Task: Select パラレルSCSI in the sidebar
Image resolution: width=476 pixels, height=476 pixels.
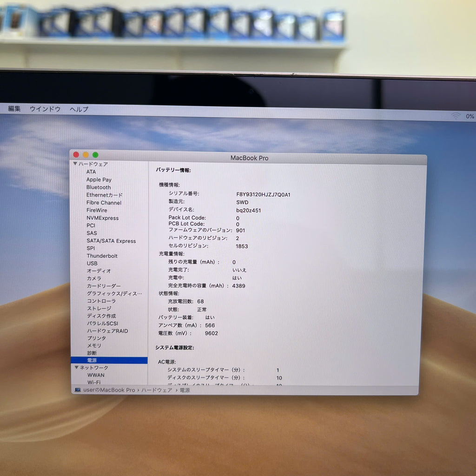Action: tap(103, 324)
